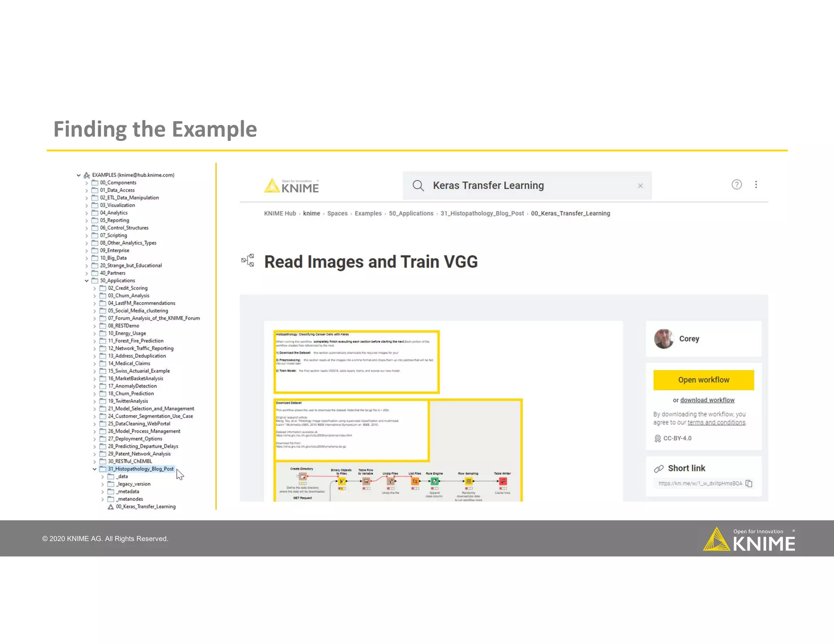Image resolution: width=834 pixels, height=644 pixels.
Task: Click the search magnifier icon
Action: [418, 186]
